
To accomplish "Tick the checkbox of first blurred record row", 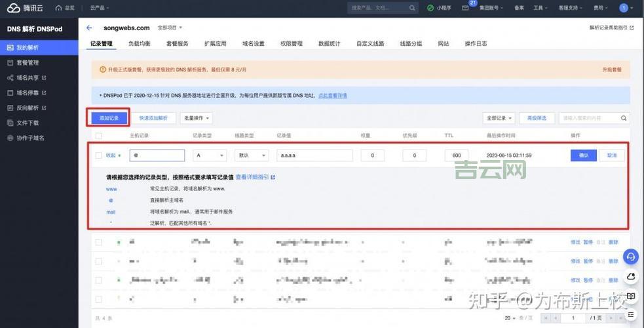I will (98, 243).
